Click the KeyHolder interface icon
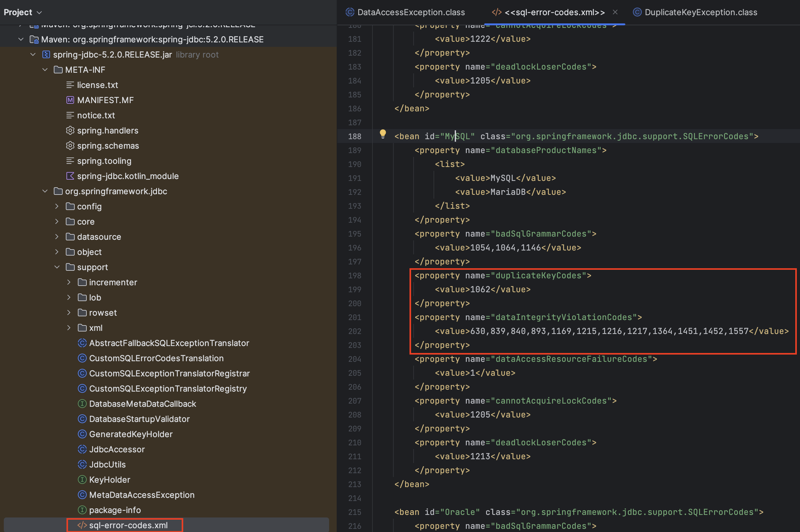Image resolution: width=800 pixels, height=532 pixels. click(82, 479)
